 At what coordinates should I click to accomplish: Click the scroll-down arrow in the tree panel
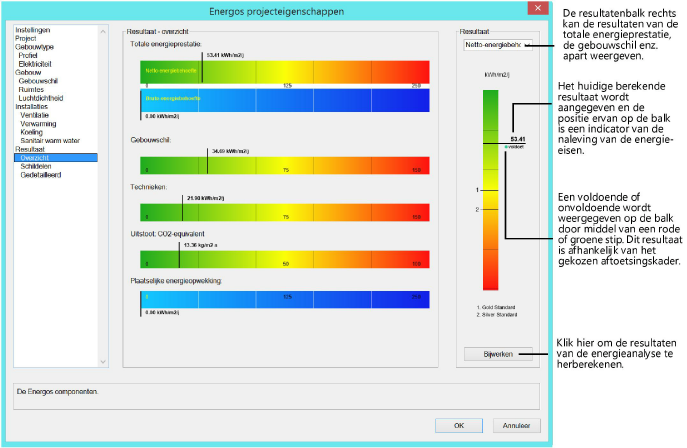pyautogui.click(x=102, y=361)
